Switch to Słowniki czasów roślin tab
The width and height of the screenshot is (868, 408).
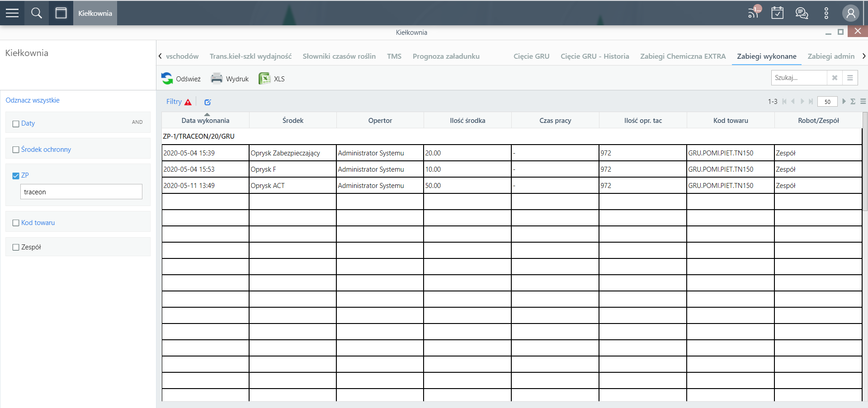point(339,56)
